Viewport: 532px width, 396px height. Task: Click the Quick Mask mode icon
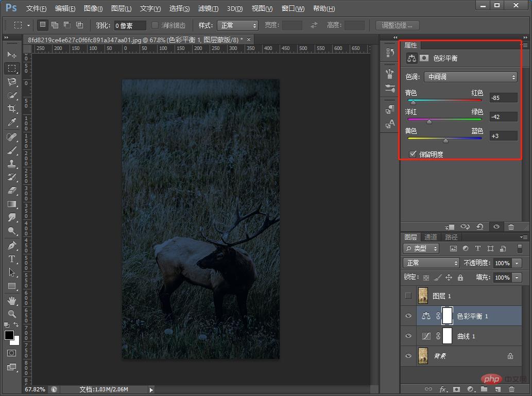pyautogui.click(x=11, y=353)
